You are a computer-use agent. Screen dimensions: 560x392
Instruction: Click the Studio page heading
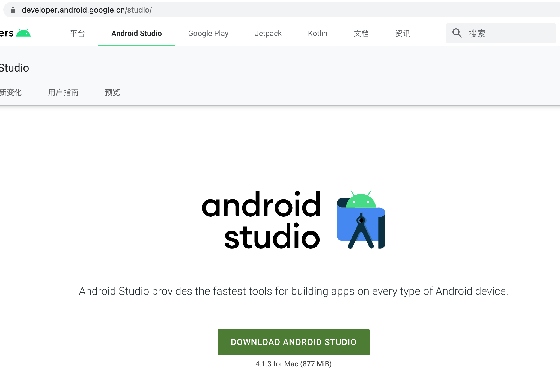pyautogui.click(x=14, y=68)
